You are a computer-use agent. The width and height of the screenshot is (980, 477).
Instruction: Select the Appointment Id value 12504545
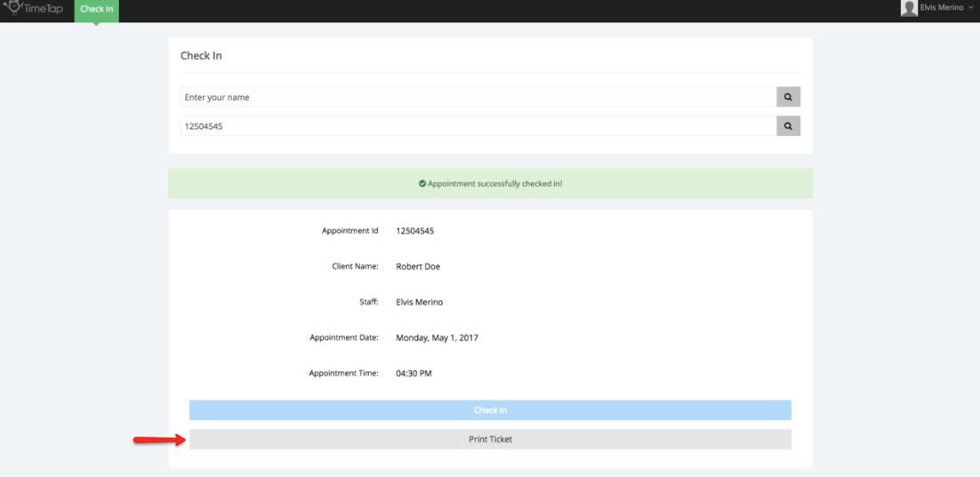414,231
